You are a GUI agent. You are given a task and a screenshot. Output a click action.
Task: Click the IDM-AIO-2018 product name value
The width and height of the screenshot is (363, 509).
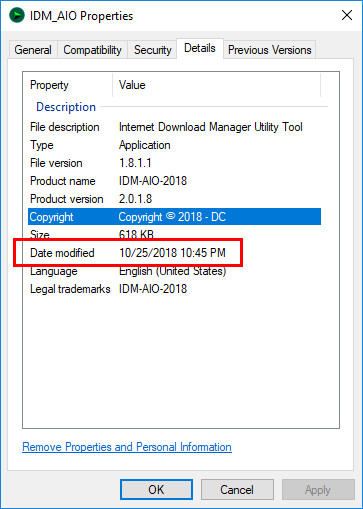pos(153,181)
